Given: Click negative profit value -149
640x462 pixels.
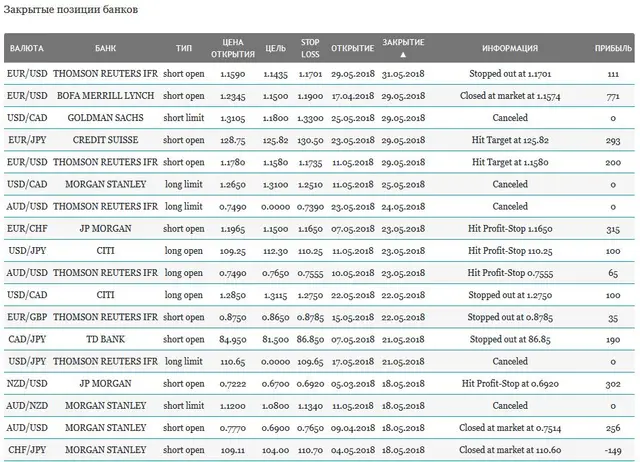Looking at the screenshot, I should 613,450.
